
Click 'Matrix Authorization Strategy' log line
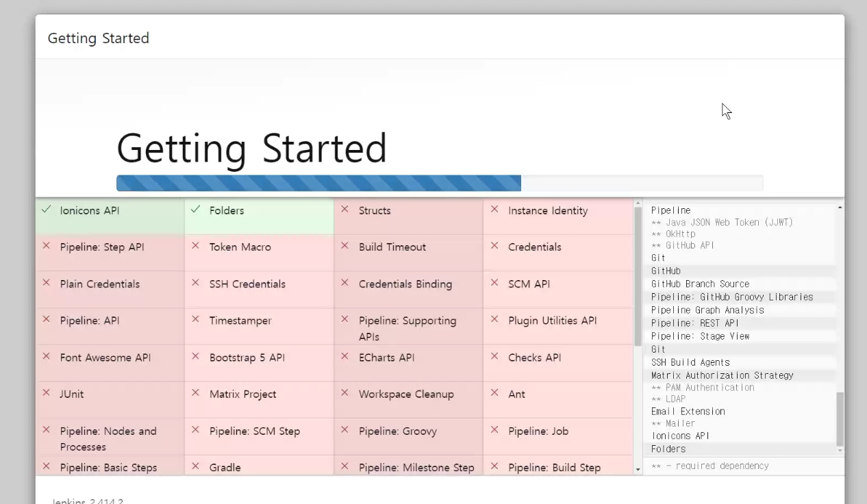[722, 375]
